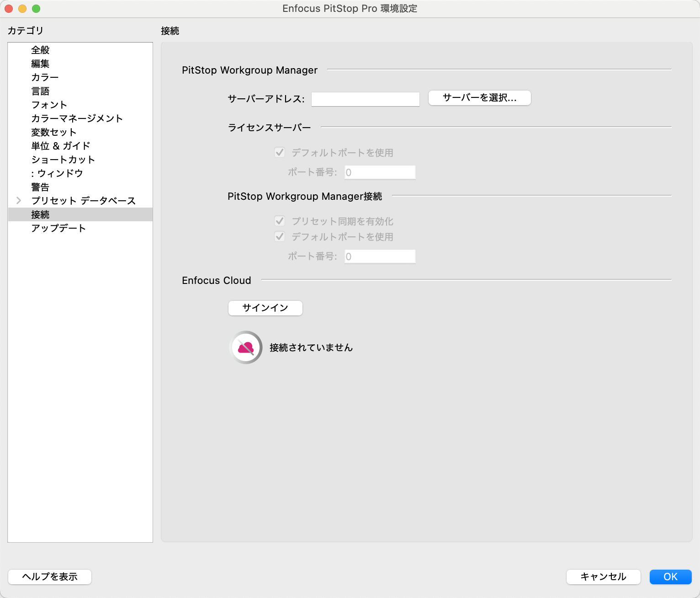Viewport: 700px width, 598px height.
Task: Select the ウィンドウ category
Action: pos(80,173)
